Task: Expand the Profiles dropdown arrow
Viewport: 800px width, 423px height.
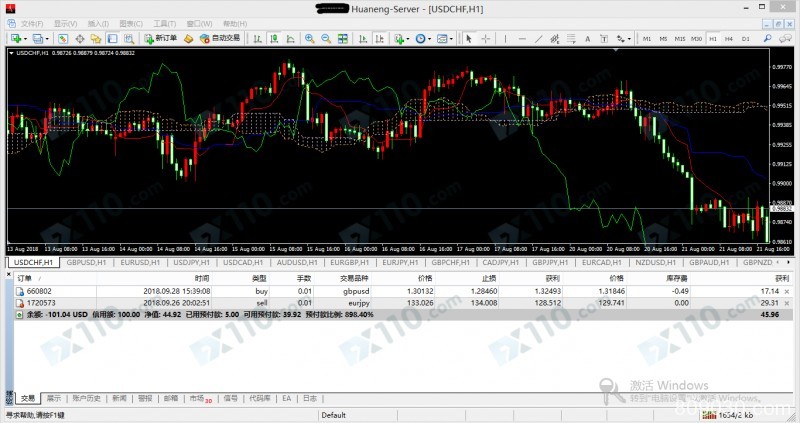Action: tap(47, 39)
